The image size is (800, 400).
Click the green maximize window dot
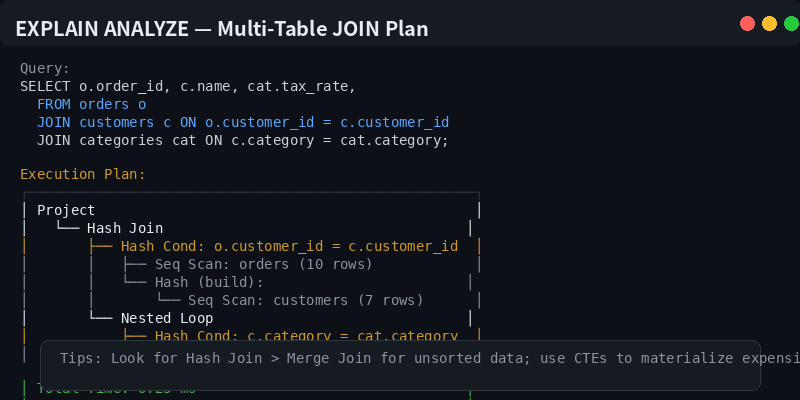[x=791, y=23]
